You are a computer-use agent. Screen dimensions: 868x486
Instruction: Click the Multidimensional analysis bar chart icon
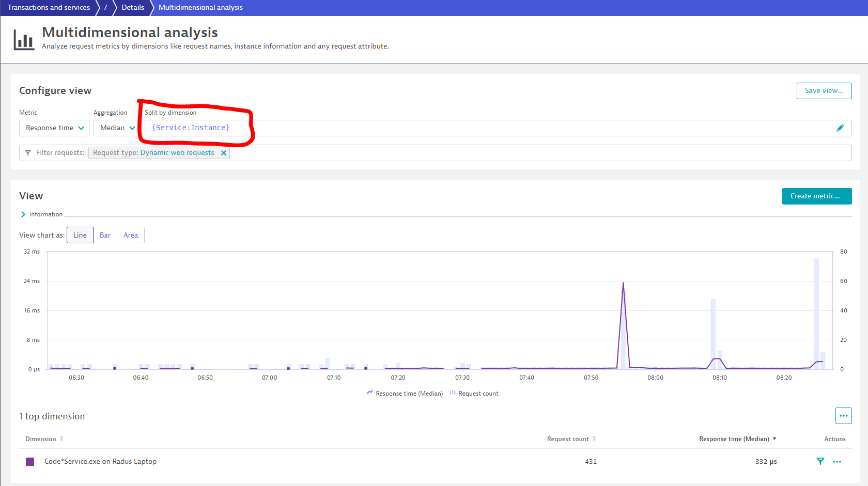24,40
